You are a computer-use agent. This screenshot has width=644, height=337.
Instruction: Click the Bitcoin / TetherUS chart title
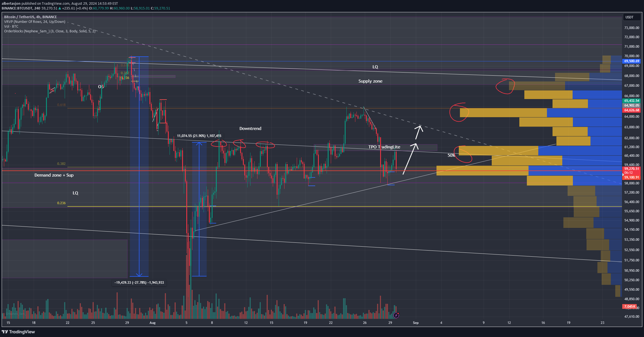(30, 17)
